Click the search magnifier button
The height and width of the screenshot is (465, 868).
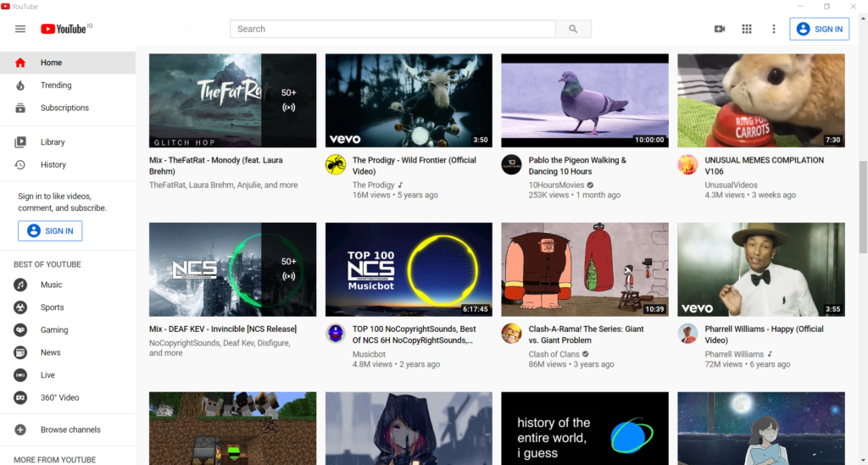pyautogui.click(x=573, y=29)
